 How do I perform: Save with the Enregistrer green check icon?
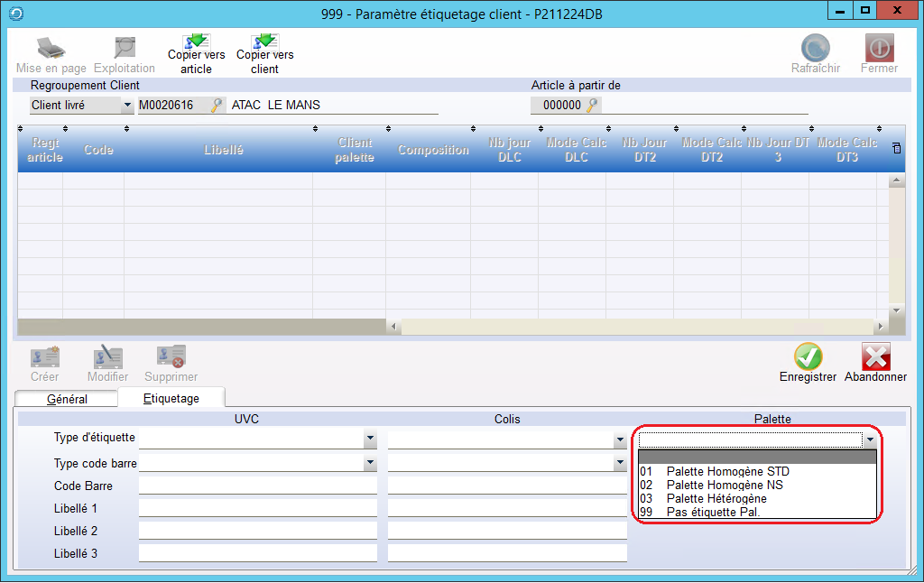[x=808, y=356]
